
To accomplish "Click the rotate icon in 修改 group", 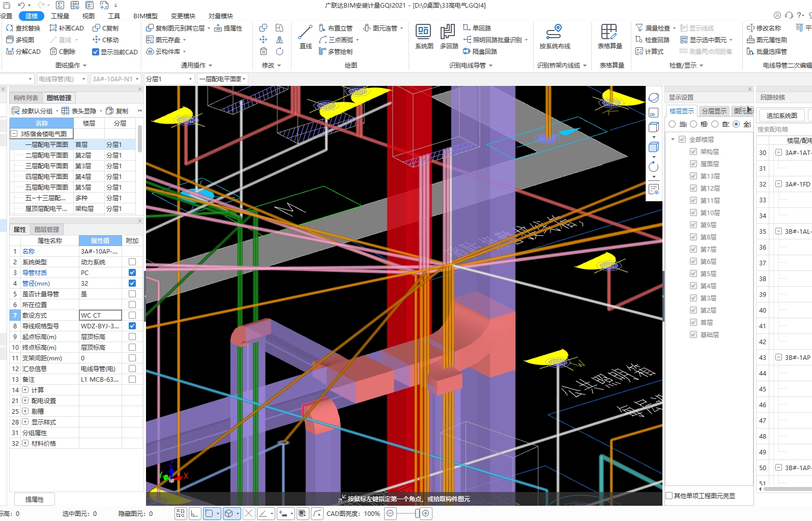I will click(279, 51).
